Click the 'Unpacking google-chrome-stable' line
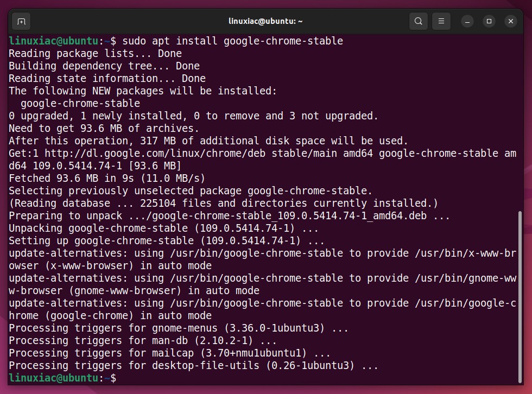 (x=163, y=228)
